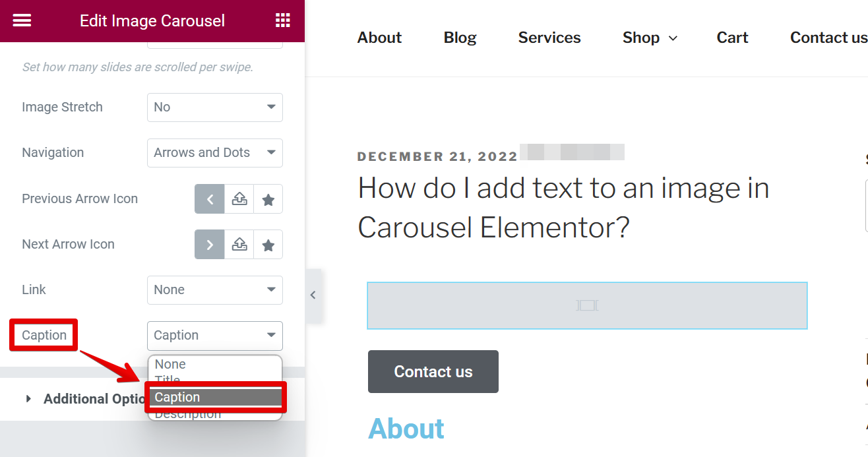Collapse the Elementor editing panel
The image size is (868, 457).
coord(313,295)
